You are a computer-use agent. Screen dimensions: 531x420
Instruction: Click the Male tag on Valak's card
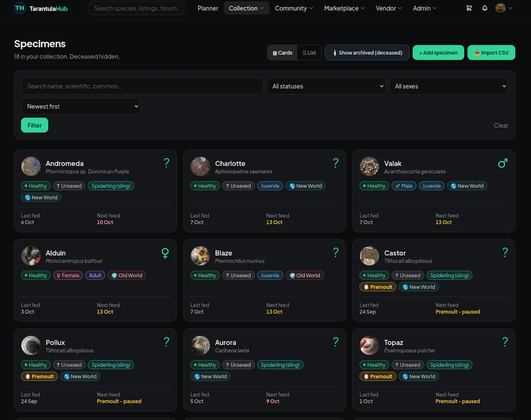click(x=404, y=186)
